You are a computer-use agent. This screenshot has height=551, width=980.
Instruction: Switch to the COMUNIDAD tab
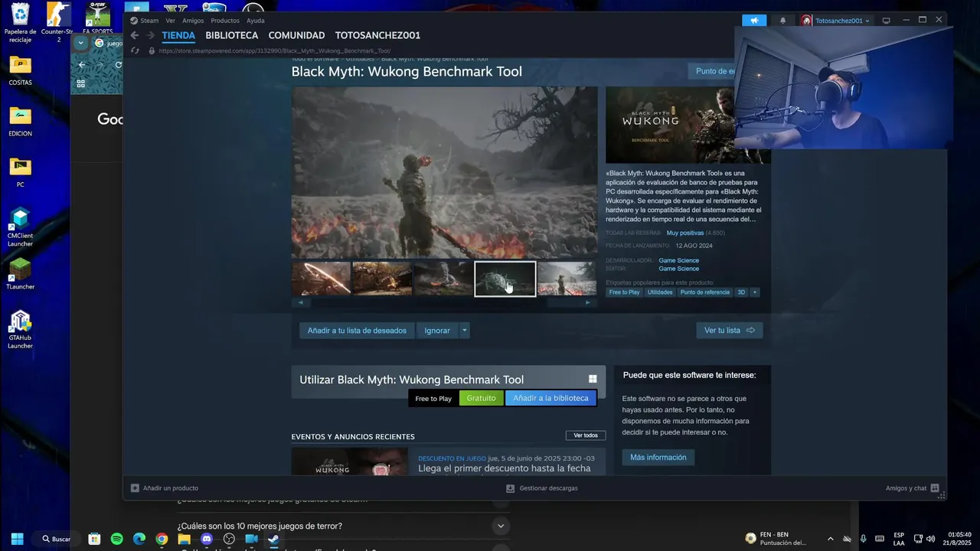[x=296, y=35]
